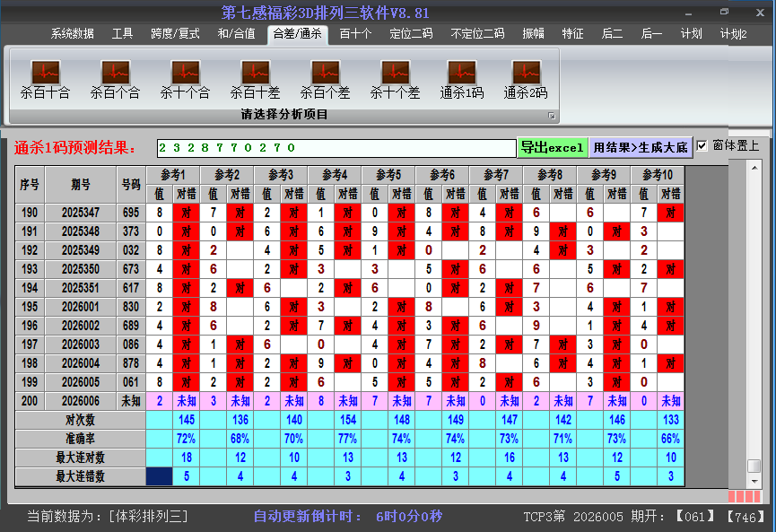Switch to the 定位二码 tab
This screenshot has height=532, width=776.
(411, 34)
